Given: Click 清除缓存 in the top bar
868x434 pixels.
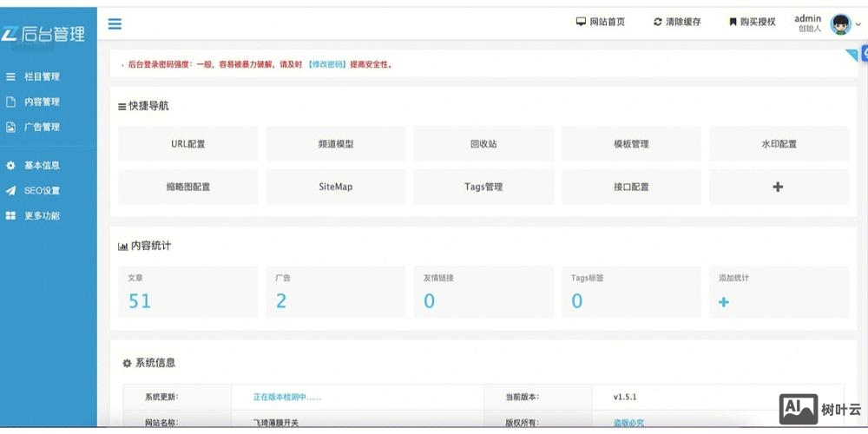Looking at the screenshot, I should [683, 23].
